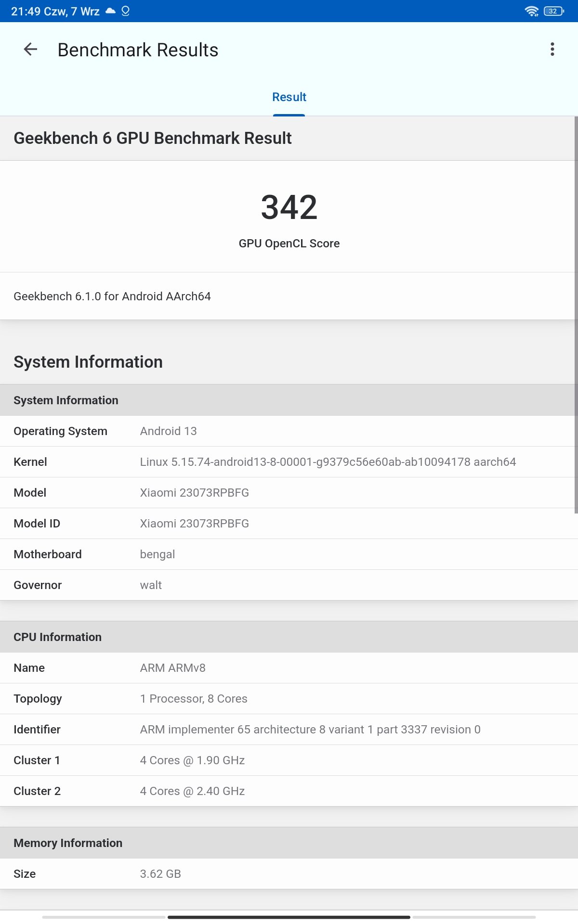
Task: Tap the ARM ARMv8 value
Action: coord(172,668)
